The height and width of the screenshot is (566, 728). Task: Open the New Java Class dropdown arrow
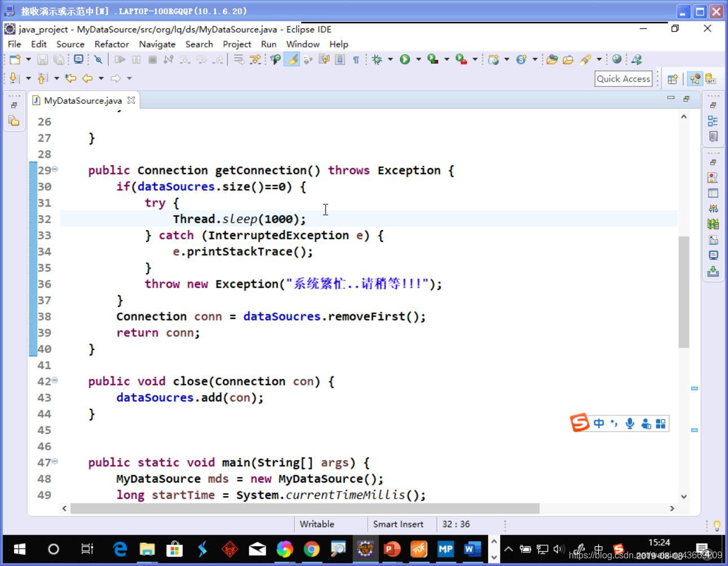click(534, 59)
